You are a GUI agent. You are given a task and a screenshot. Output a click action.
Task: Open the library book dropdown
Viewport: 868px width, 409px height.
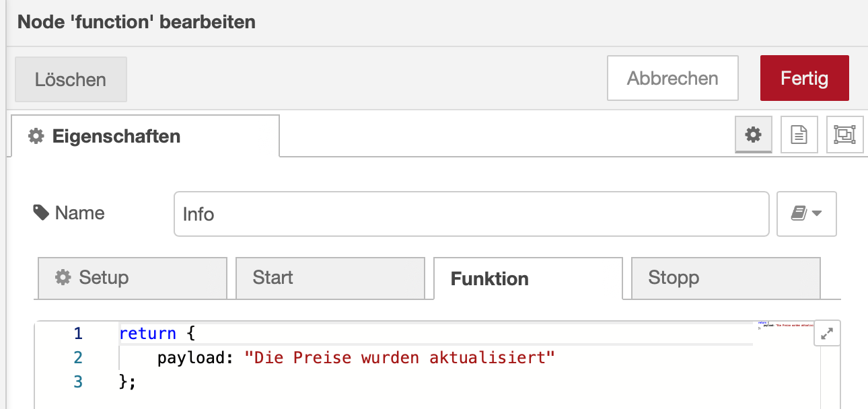[x=806, y=214]
